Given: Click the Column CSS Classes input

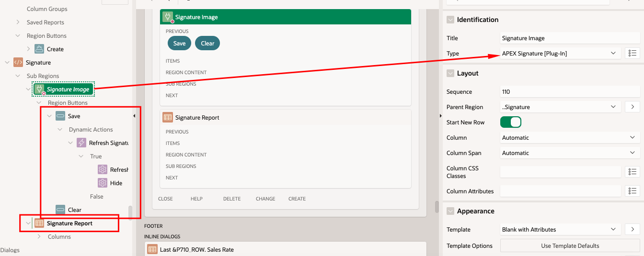Looking at the screenshot, I should click(x=560, y=172).
